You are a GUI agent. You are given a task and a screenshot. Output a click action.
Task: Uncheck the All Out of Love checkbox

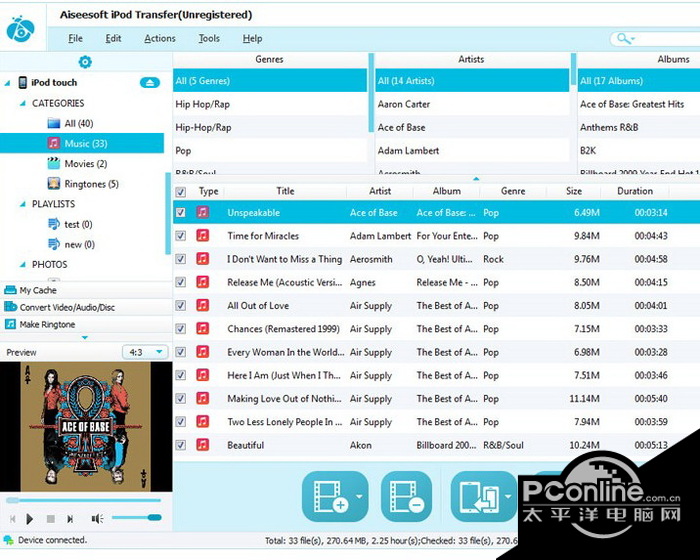[180, 305]
